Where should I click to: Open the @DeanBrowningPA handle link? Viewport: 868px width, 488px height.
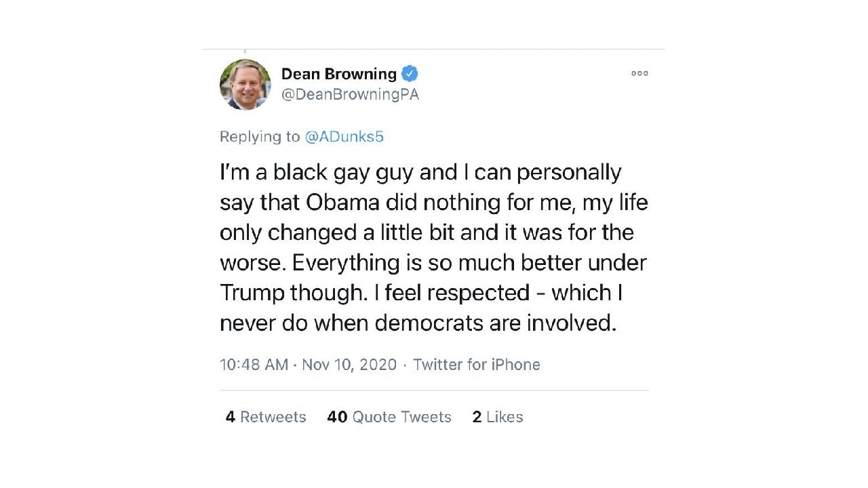pyautogui.click(x=350, y=95)
